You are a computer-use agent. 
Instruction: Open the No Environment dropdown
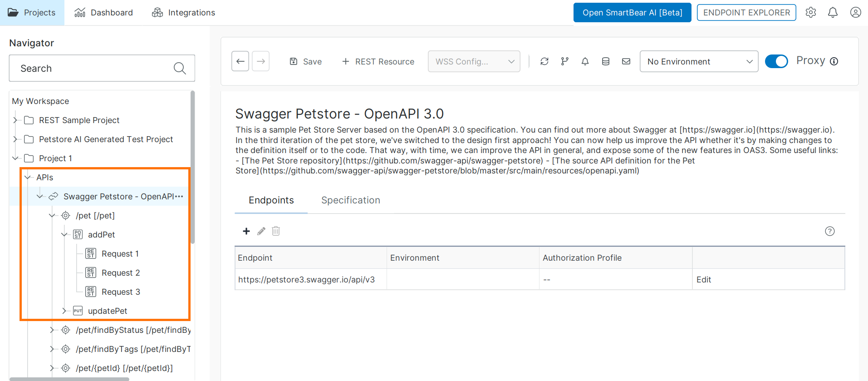pyautogui.click(x=699, y=61)
